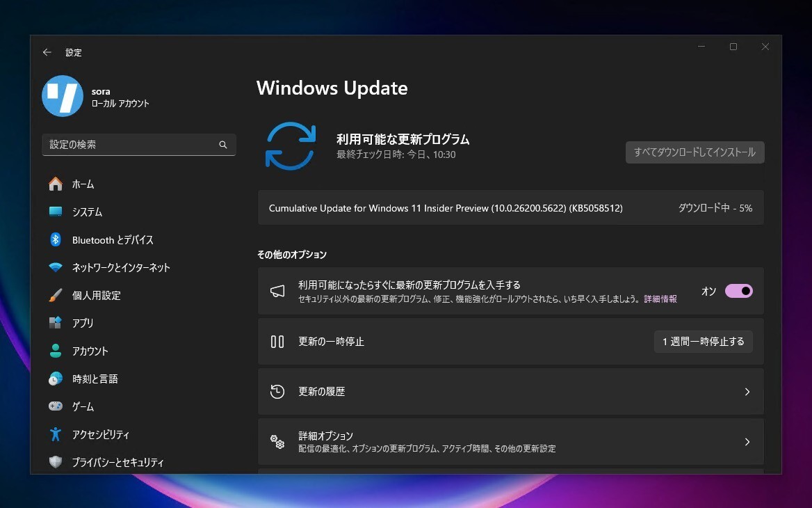
Task: Click 配信の最適化 description under 詳細オプション
Action: 428,448
